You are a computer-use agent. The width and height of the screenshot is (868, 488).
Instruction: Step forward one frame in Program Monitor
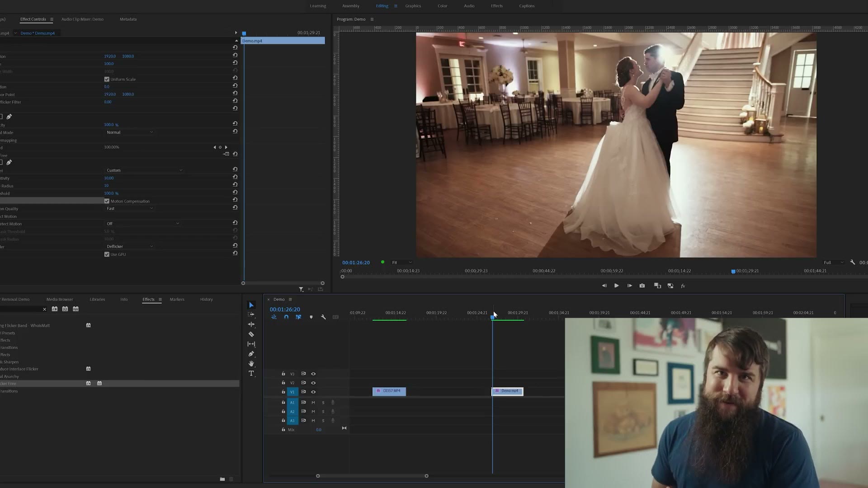click(x=629, y=286)
